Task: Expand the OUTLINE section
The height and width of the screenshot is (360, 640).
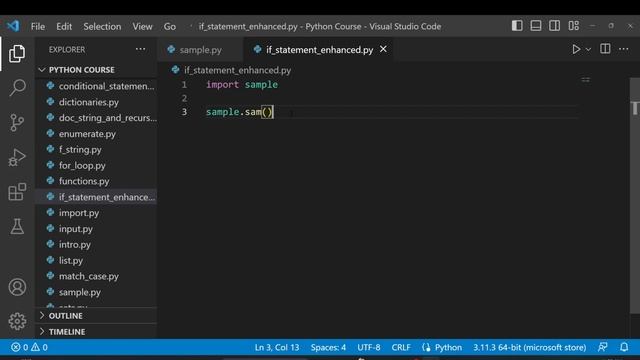Action: pos(96,316)
